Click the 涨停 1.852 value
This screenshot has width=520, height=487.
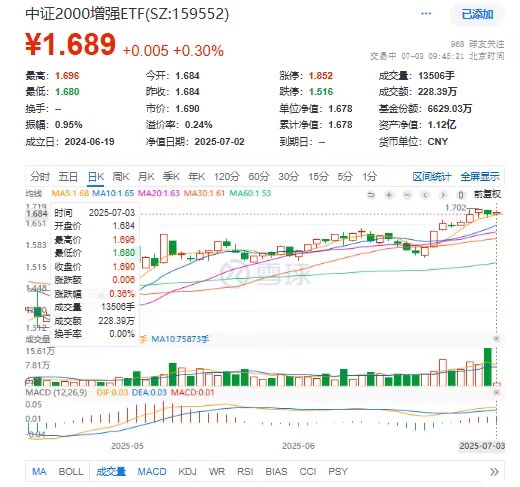click(x=321, y=76)
